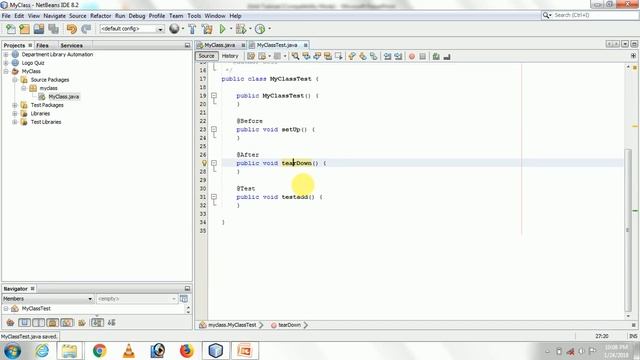Click the Undo toolbar icon
The image size is (640, 360).
(71, 29)
